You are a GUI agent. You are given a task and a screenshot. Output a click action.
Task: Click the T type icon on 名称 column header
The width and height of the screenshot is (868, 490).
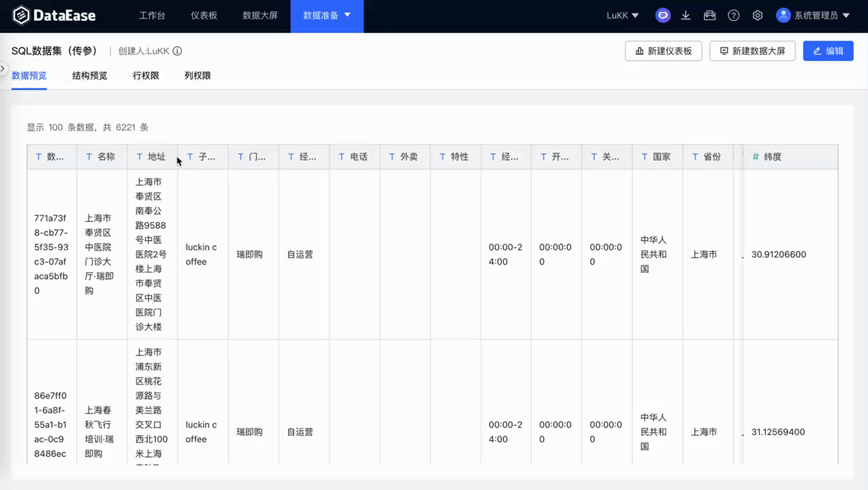(x=88, y=156)
